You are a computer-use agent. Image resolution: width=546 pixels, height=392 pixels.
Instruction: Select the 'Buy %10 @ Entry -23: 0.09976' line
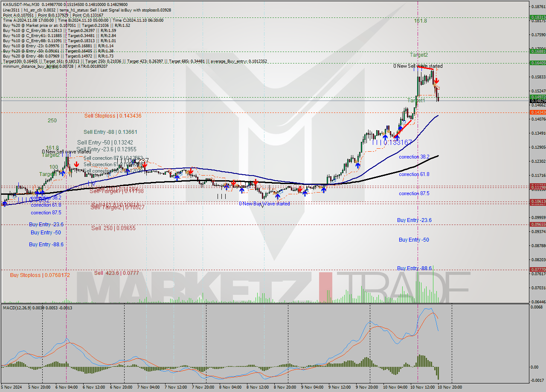point(58,46)
